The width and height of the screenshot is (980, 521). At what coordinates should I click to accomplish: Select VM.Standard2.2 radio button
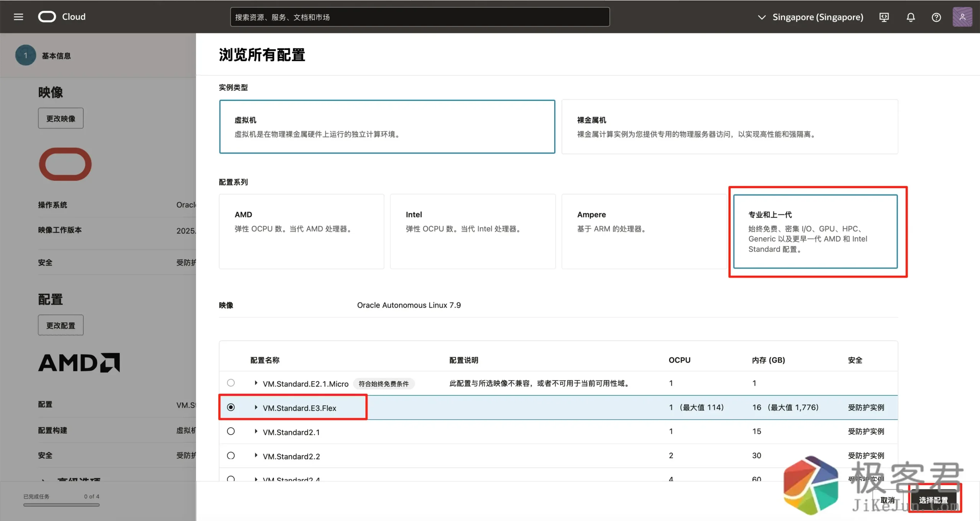231,456
